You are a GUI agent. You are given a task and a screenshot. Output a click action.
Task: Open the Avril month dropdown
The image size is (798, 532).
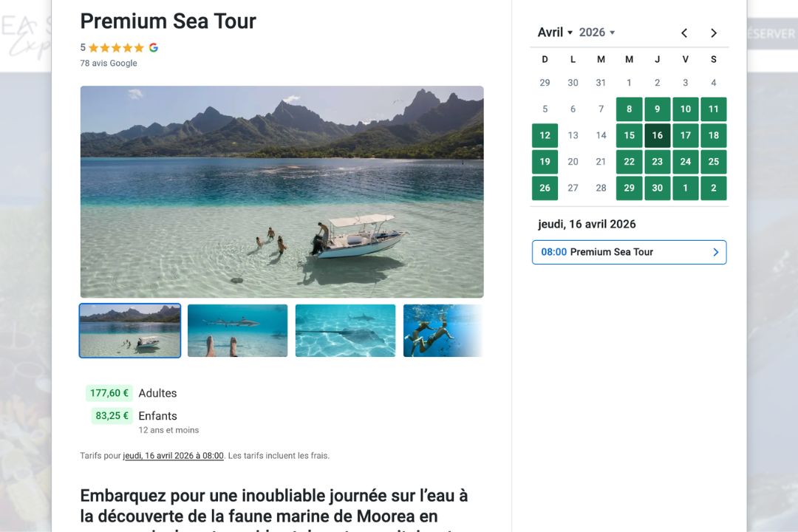(555, 33)
